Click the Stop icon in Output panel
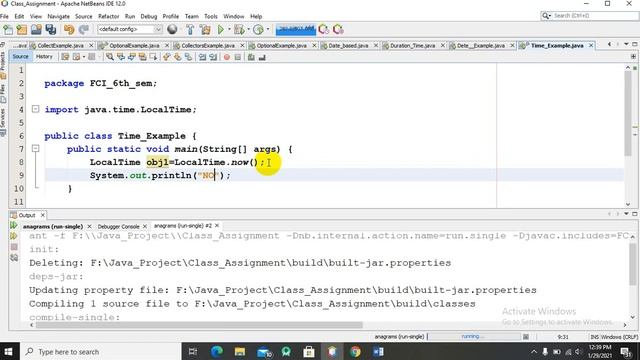Image resolution: width=640 pixels, height=360 pixels. (14, 247)
